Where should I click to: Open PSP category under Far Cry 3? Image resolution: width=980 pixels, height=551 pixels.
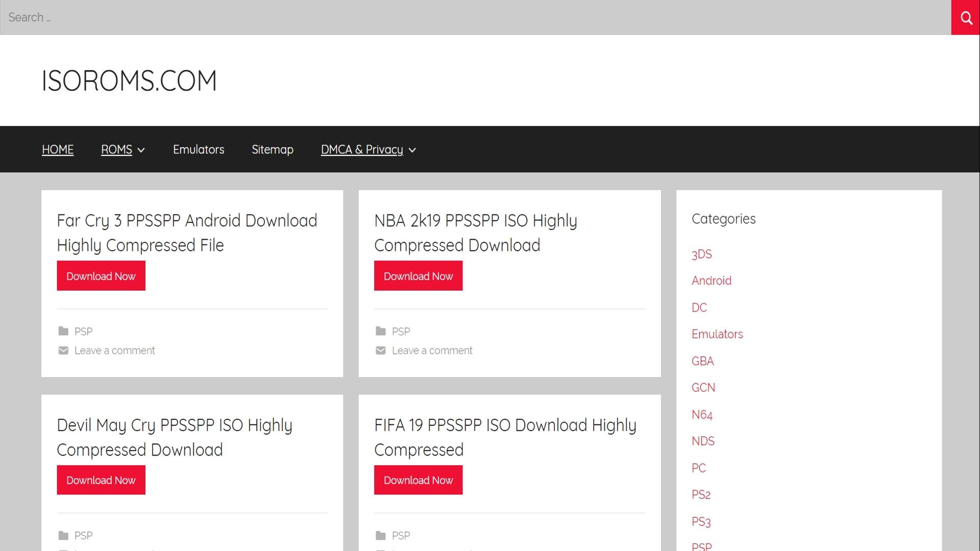[84, 332]
